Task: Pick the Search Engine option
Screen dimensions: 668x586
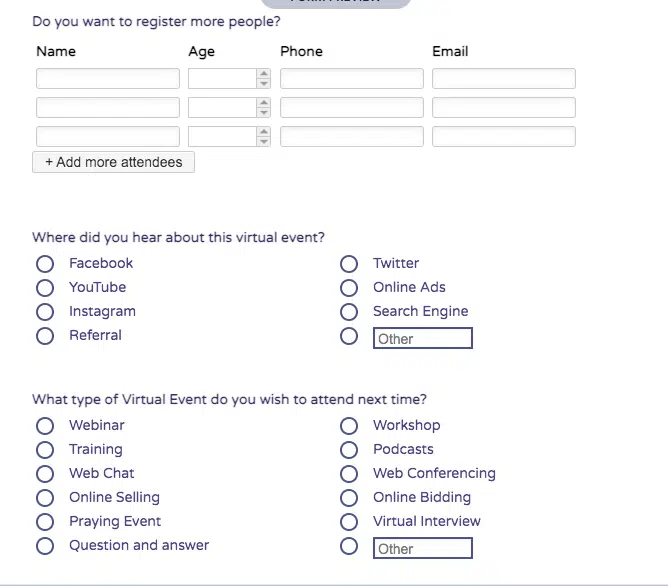Action: tap(349, 312)
